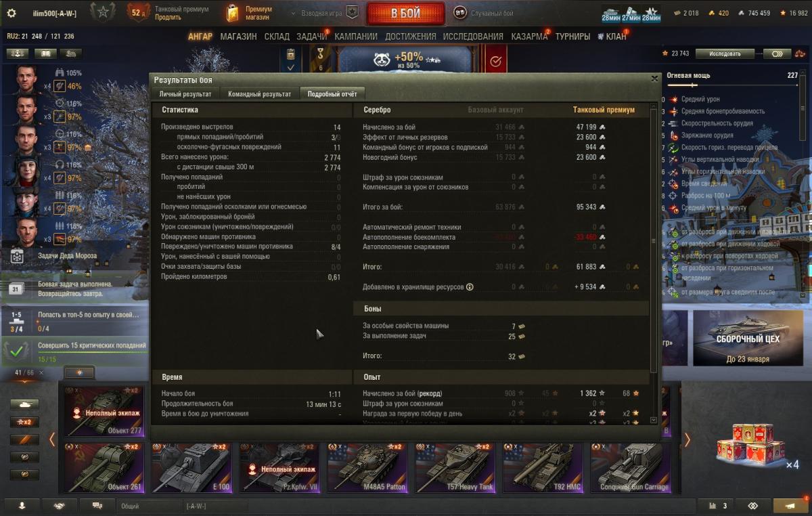
Task: Open the settings gear menu
Action: (11, 13)
